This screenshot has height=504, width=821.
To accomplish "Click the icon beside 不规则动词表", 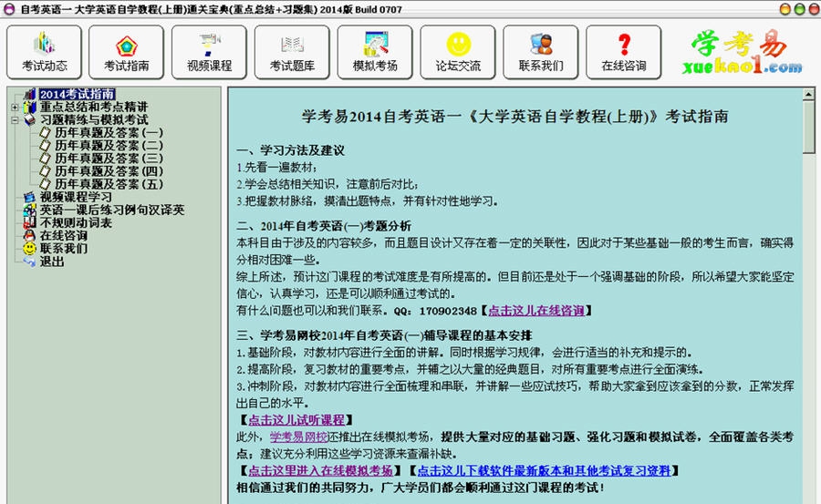I will [x=30, y=223].
